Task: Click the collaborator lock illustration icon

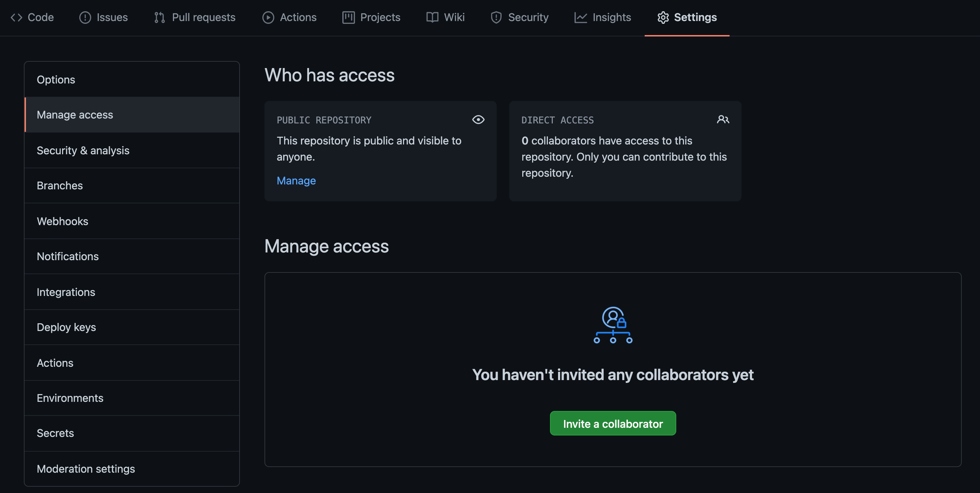Action: (613, 325)
